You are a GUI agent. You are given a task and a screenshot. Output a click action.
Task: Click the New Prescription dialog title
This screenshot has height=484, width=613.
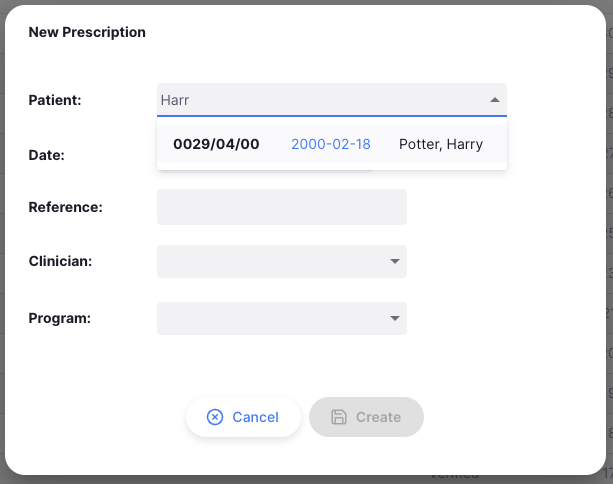pyautogui.click(x=87, y=32)
